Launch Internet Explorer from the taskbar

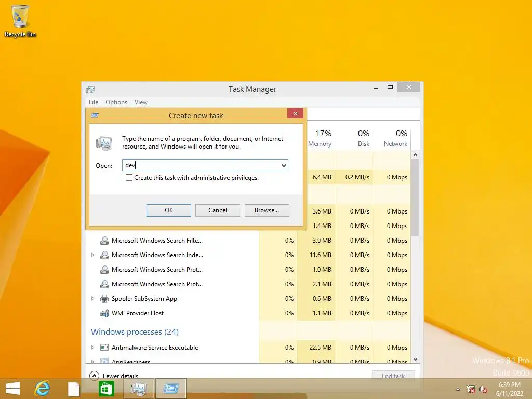tap(43, 389)
